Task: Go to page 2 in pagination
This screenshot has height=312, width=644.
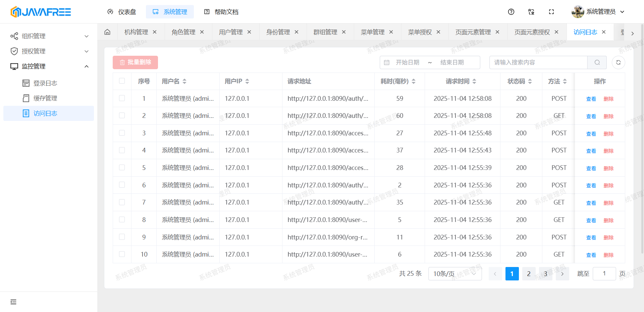Action: (x=529, y=274)
